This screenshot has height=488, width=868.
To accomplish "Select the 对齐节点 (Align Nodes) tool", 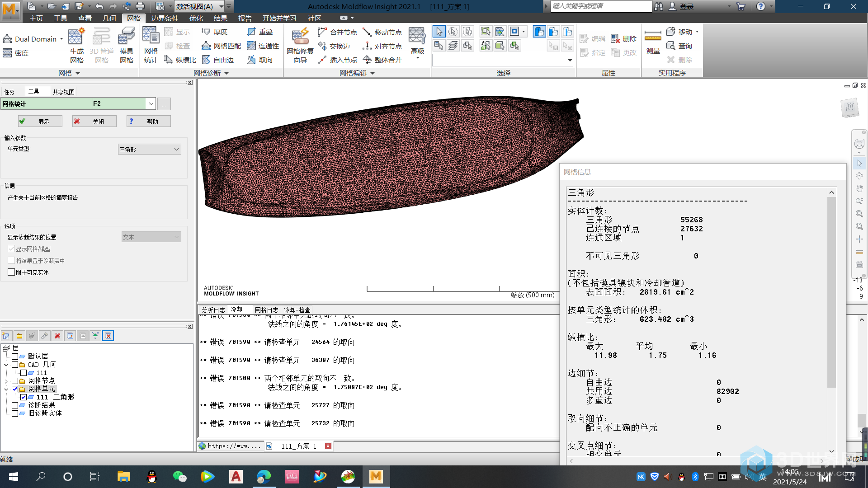I will (x=382, y=46).
